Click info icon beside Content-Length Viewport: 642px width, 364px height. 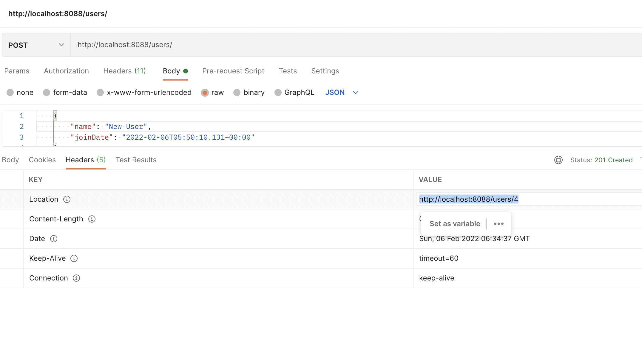(x=92, y=219)
